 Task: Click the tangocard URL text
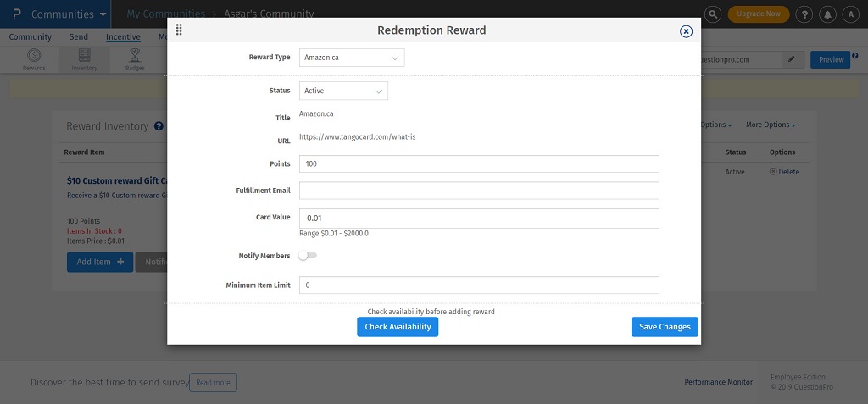tap(358, 136)
